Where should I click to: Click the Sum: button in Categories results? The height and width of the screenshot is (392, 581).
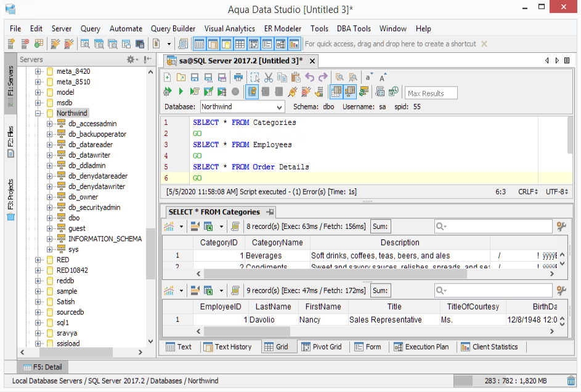tap(380, 226)
